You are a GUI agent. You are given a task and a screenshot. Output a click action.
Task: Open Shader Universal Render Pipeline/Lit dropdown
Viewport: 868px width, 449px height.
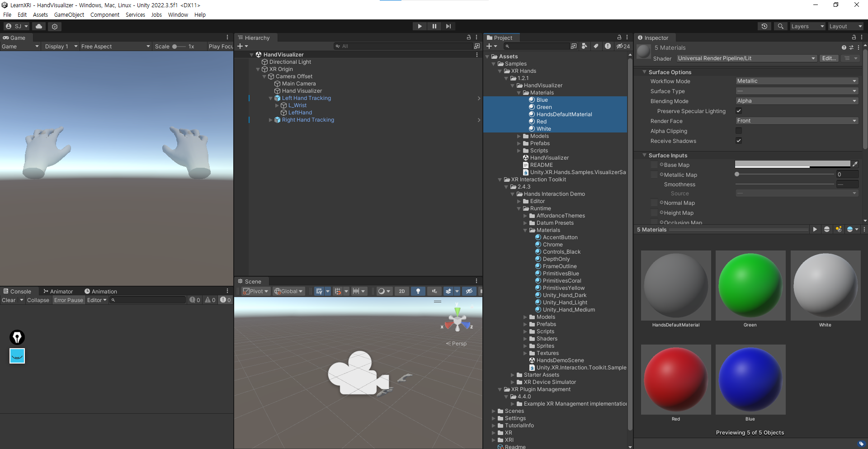[x=746, y=58]
